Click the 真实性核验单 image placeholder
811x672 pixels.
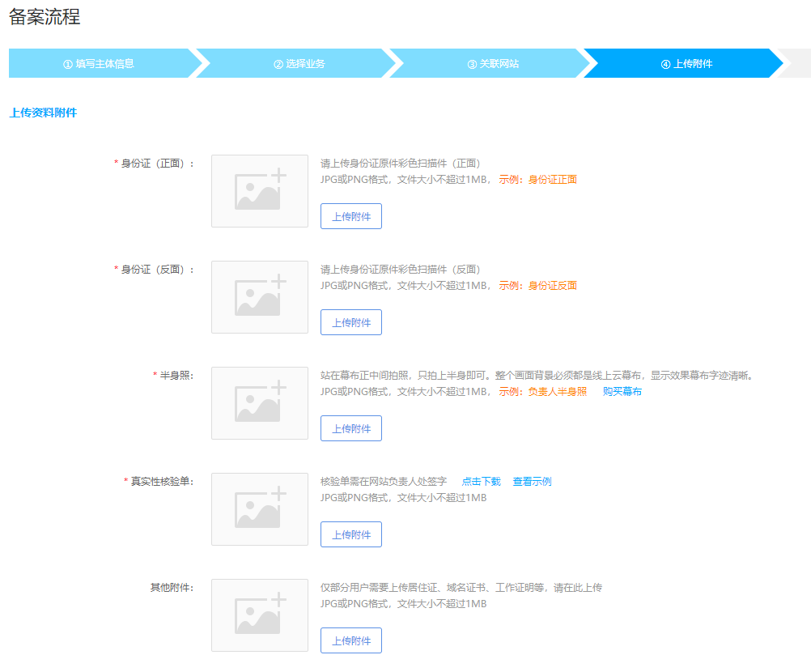pos(259,509)
